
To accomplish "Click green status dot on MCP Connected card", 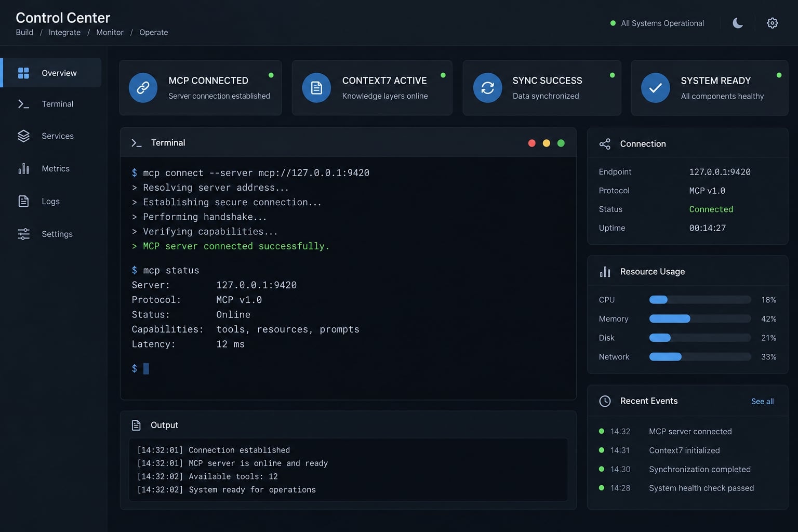I will (x=271, y=75).
